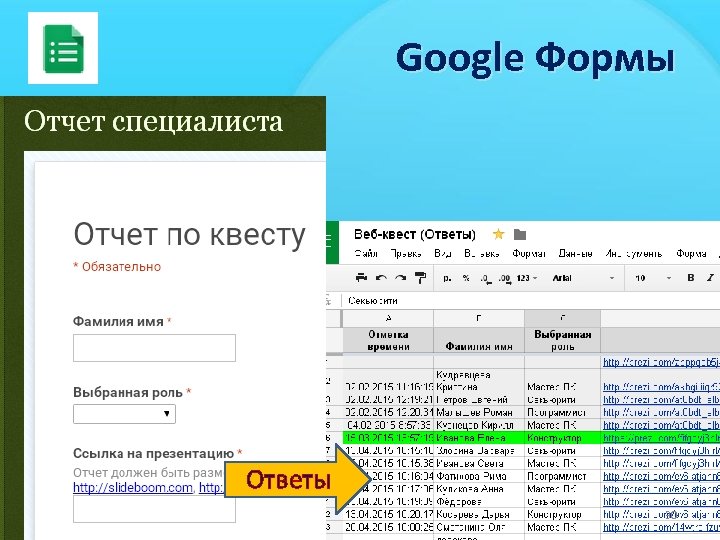Screen dimensions: 720x540
Task: Select the cell Косырева Дарья
Action: coord(478,515)
